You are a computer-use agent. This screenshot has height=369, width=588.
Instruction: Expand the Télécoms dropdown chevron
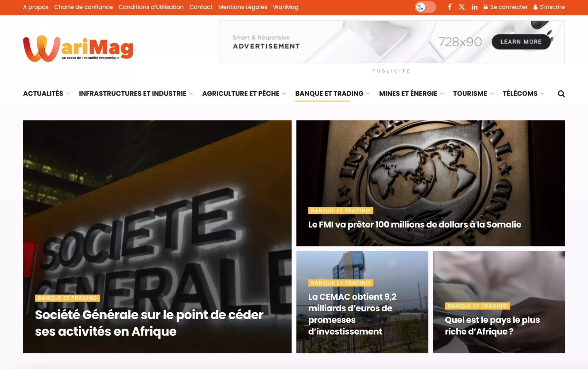click(542, 94)
